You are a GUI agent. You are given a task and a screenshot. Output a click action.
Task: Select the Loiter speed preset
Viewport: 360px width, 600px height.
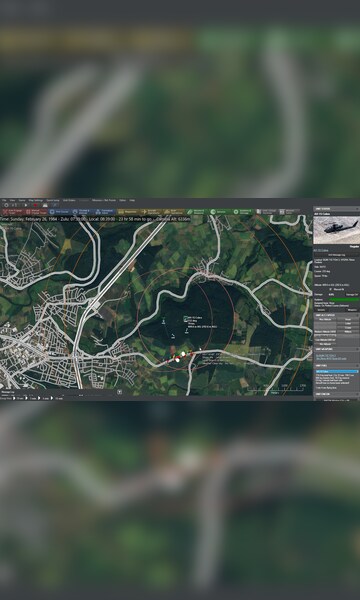tap(348, 323)
